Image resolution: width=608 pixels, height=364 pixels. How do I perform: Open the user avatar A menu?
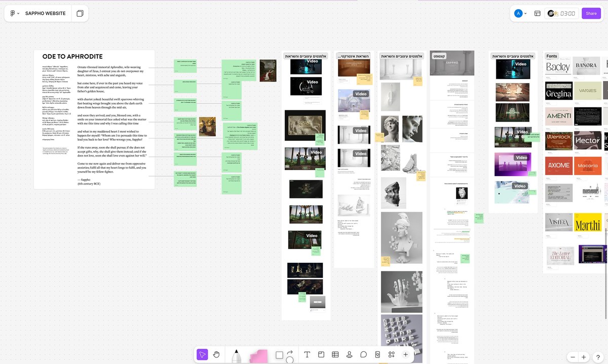pos(520,13)
